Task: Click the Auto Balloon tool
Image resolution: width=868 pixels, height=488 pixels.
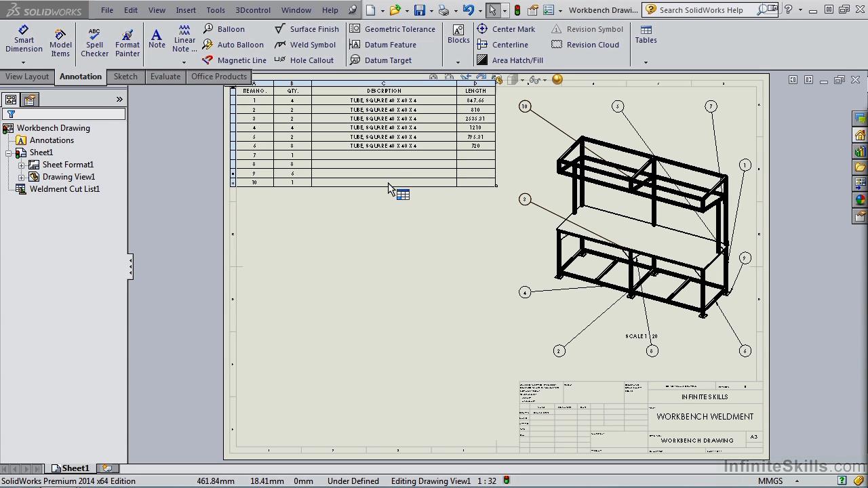Action: coord(233,45)
